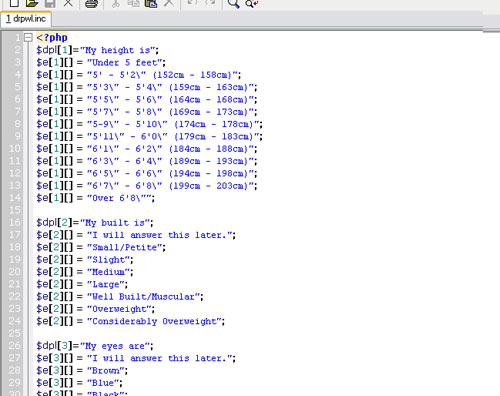Click the string "Medium"
500x396 pixels.
click(x=108, y=272)
